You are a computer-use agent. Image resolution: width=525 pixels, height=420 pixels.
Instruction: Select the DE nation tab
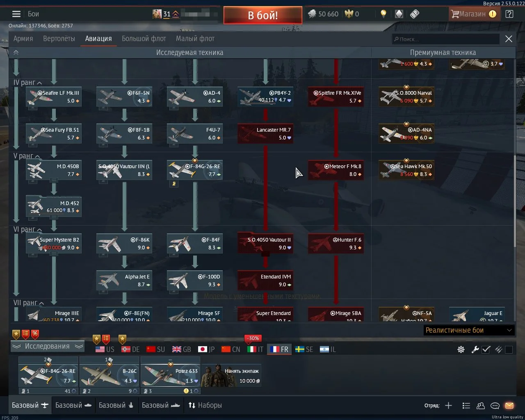click(131, 349)
